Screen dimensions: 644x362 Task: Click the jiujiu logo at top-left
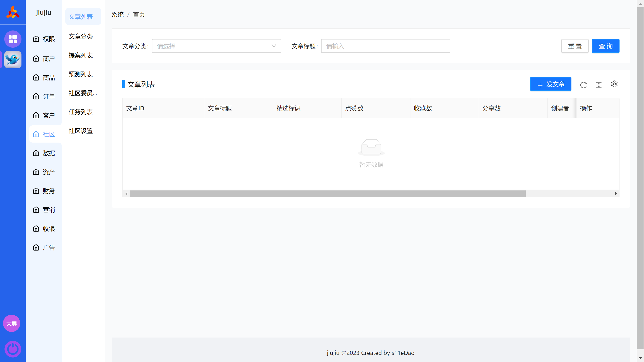tap(13, 12)
